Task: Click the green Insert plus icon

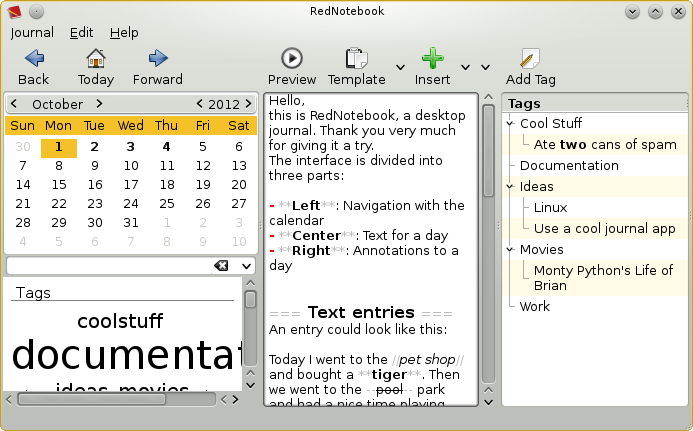Action: 432,58
